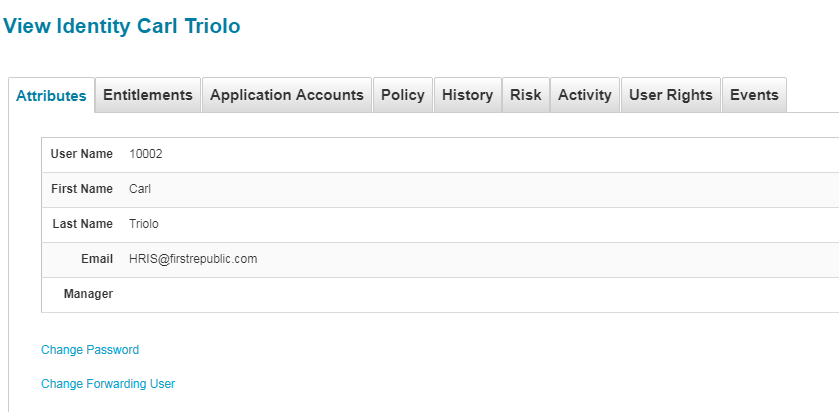Switch to the User Rights tab
This screenshot has width=839, height=412.
pos(670,95)
